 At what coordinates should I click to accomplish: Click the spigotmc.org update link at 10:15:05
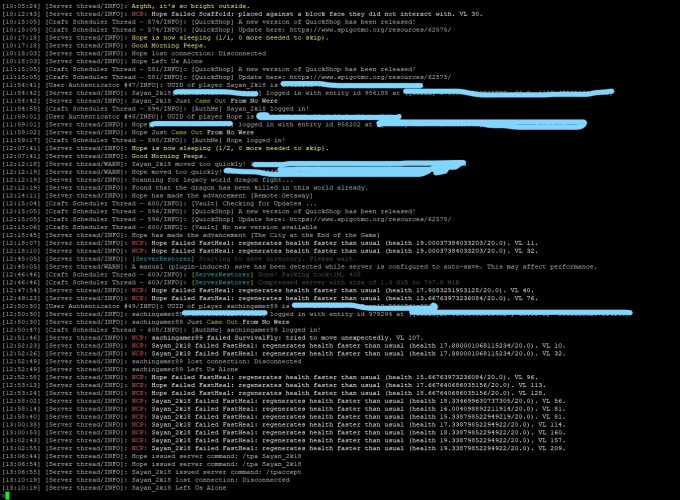(370, 30)
